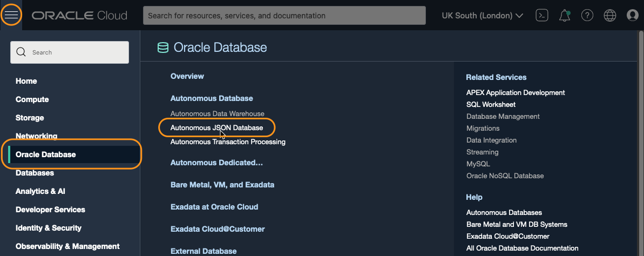Open the Compute menu category
Image resolution: width=644 pixels, height=256 pixels.
coord(32,99)
